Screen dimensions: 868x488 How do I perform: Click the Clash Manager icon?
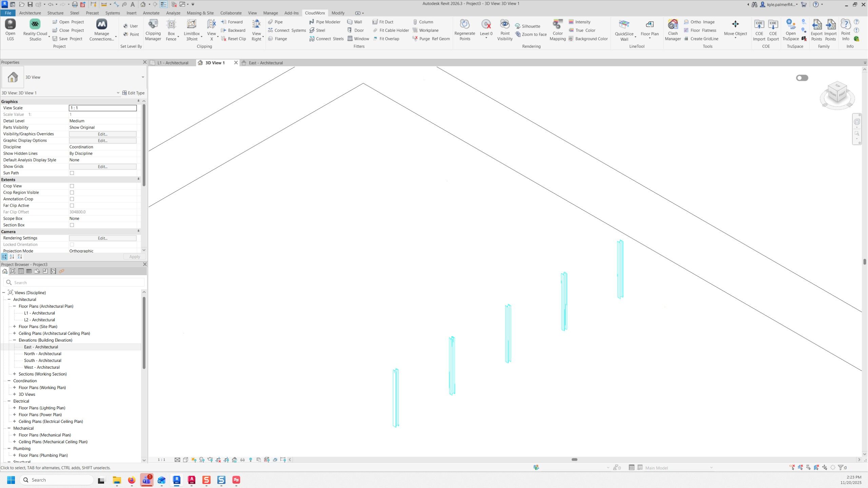coord(672,29)
